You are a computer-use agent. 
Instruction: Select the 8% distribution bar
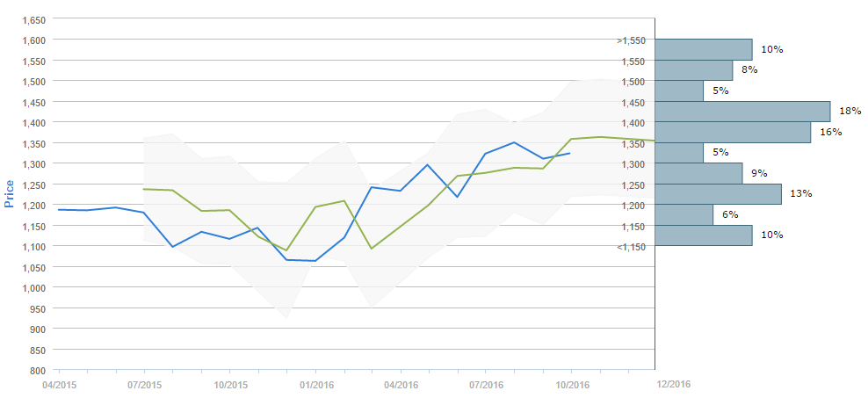694,70
